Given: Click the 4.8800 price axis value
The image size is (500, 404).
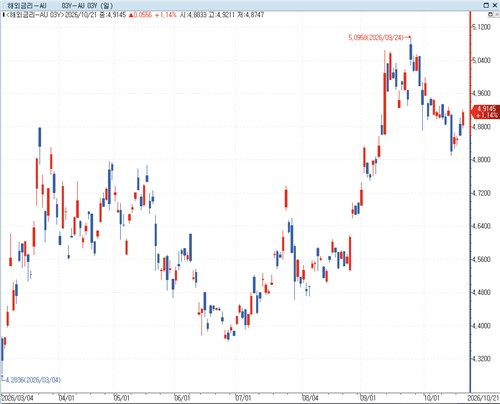Looking at the screenshot, I should tap(482, 127).
